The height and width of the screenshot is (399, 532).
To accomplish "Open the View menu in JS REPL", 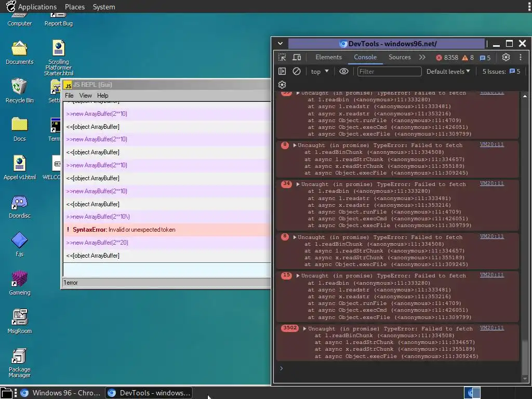I will pos(86,96).
